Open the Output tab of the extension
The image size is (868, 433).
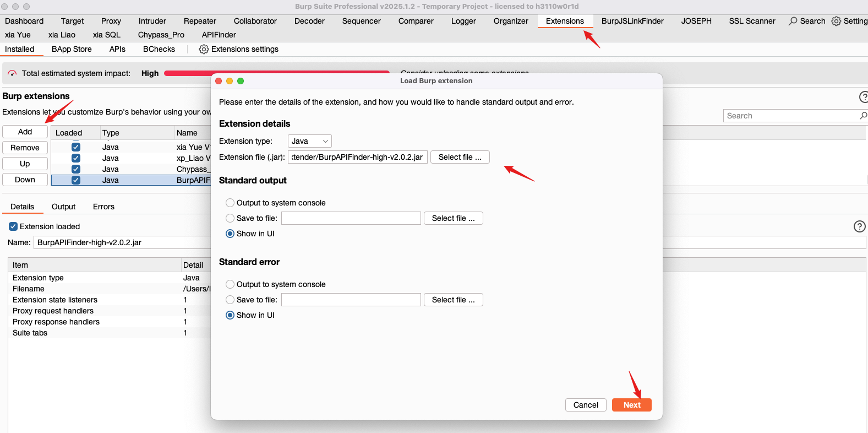pyautogui.click(x=63, y=207)
